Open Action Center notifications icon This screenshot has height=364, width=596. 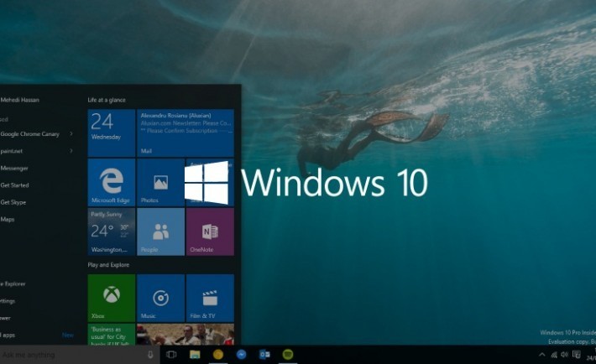coord(576,355)
